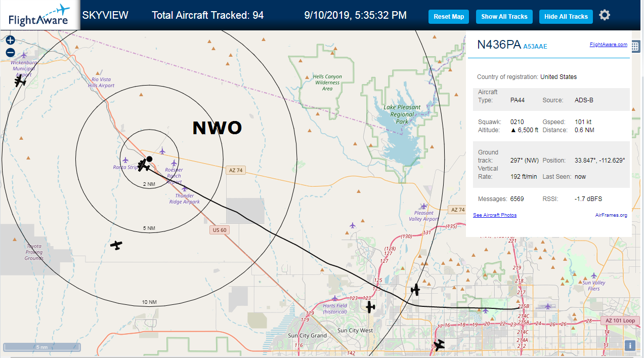Click Ranta Strip airport marker
The image size is (644, 358).
pos(125,160)
